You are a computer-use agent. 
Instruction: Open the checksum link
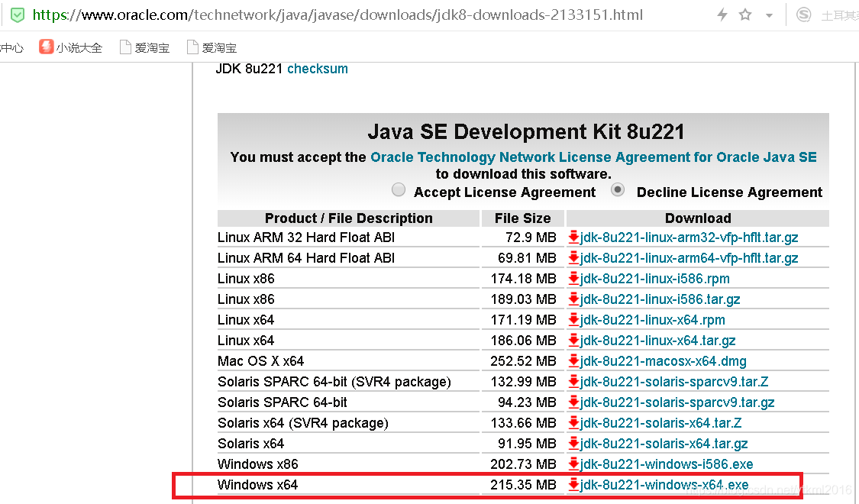[318, 69]
